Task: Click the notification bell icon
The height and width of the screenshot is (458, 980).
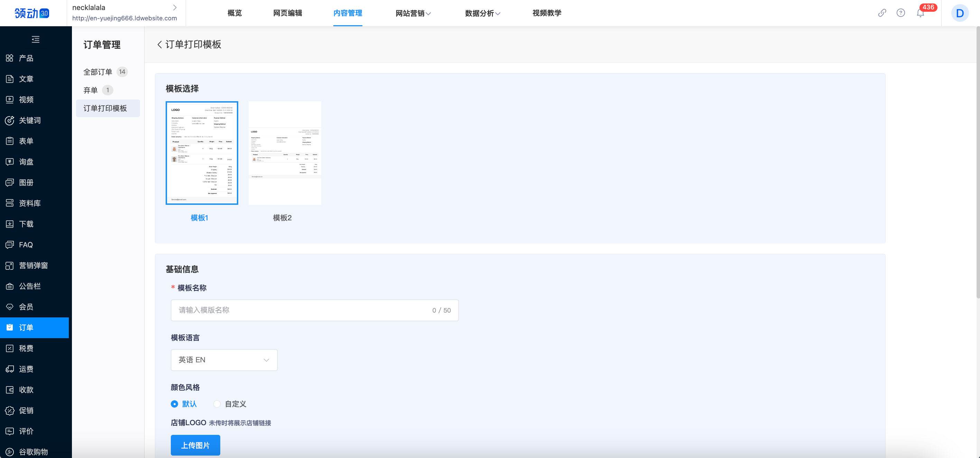Action: pyautogui.click(x=920, y=13)
